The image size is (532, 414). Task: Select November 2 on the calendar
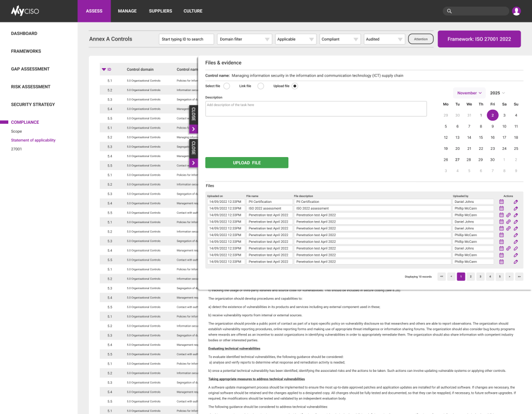coord(493,115)
